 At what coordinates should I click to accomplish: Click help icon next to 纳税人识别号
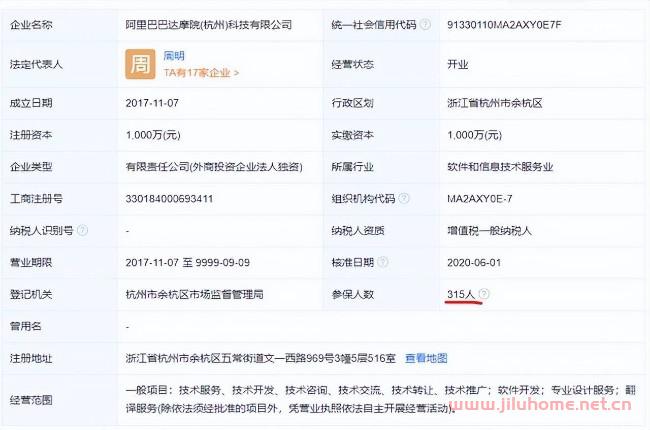[x=82, y=230]
